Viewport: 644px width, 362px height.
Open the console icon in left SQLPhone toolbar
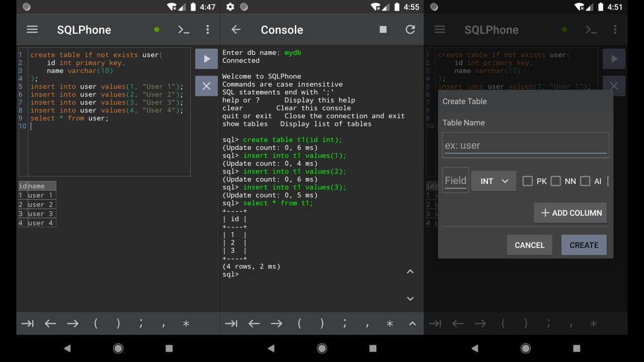point(184,30)
